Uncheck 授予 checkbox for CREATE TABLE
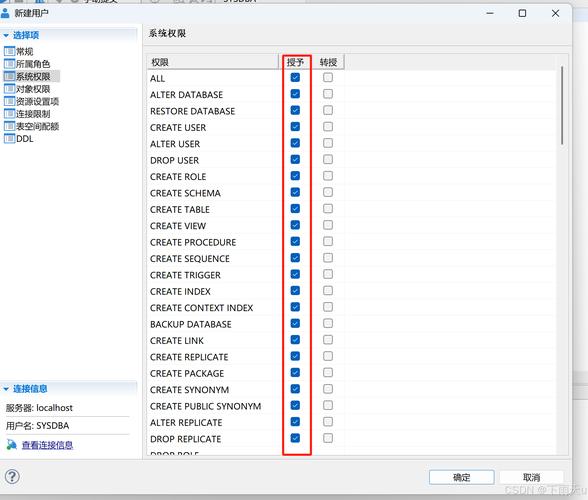 click(x=295, y=209)
